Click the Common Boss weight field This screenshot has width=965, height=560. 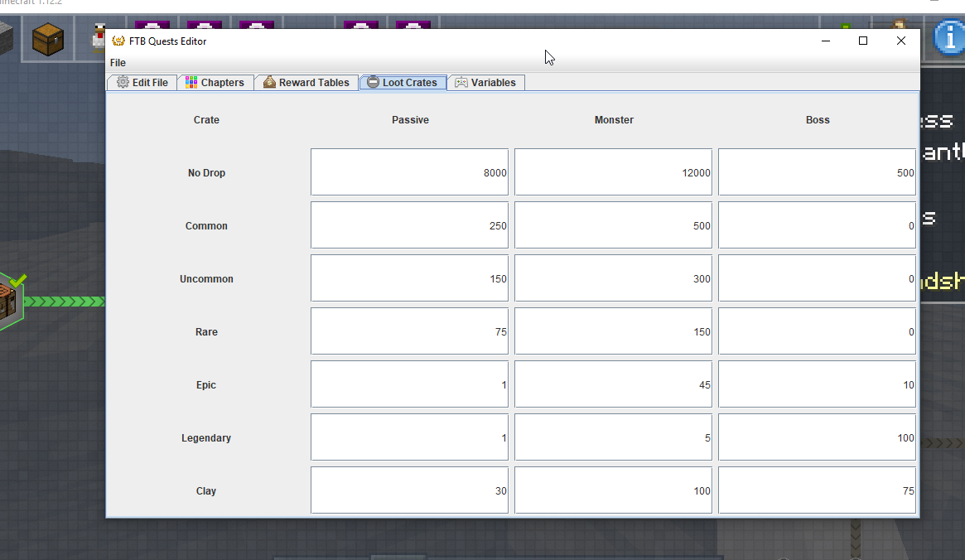817,225
